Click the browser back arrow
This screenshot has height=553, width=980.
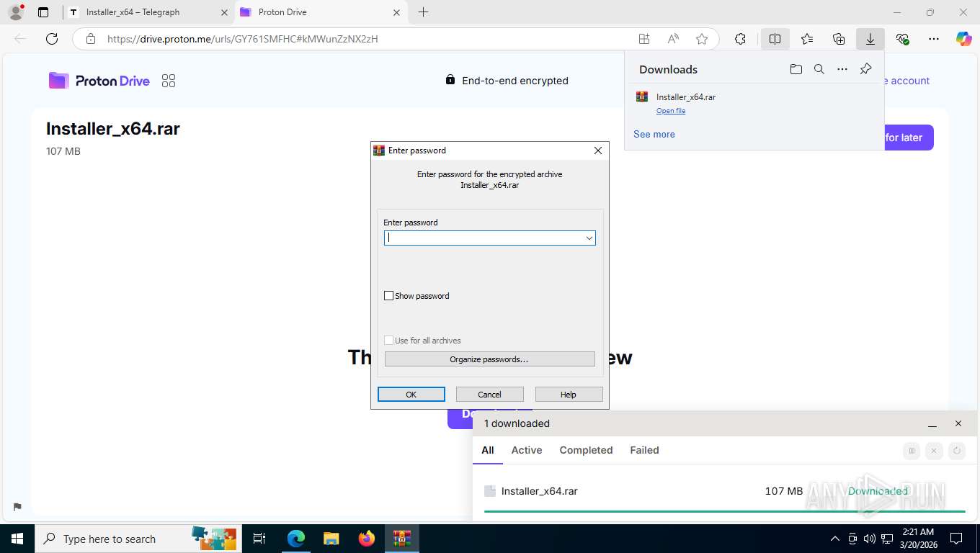(20, 39)
